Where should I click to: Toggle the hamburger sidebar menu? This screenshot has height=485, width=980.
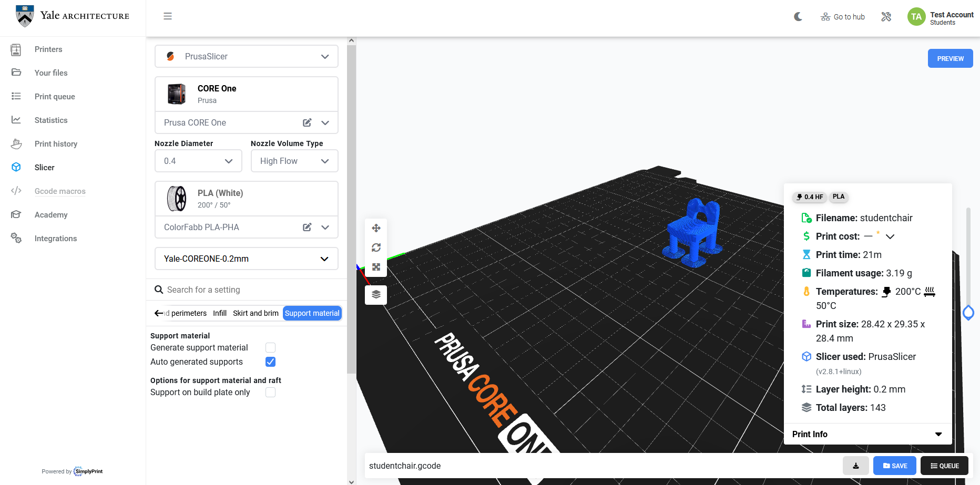[168, 16]
